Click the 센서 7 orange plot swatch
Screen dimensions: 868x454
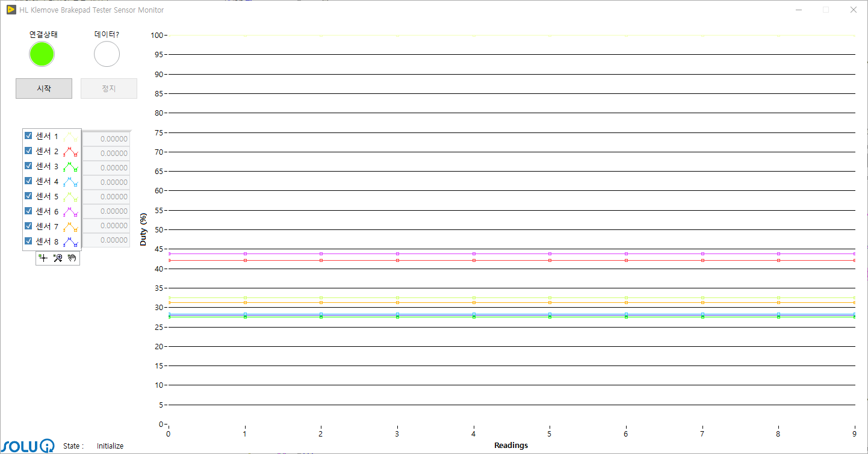[70, 227]
